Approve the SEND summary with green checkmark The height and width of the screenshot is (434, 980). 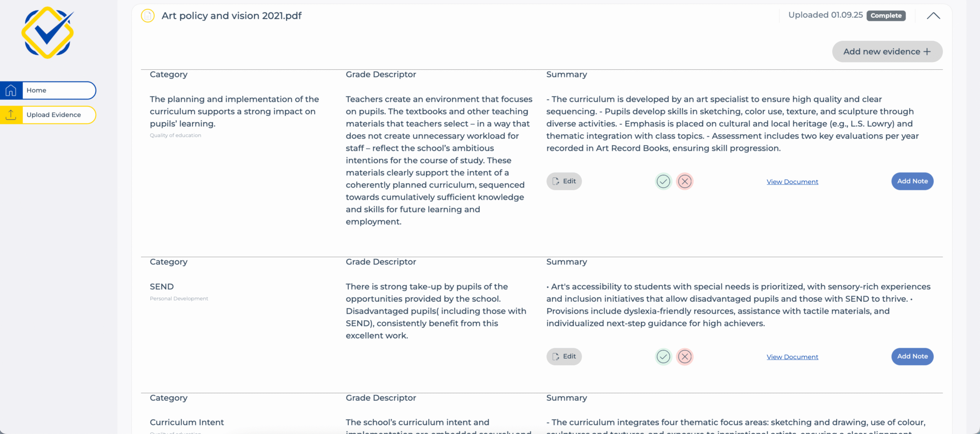tap(663, 357)
